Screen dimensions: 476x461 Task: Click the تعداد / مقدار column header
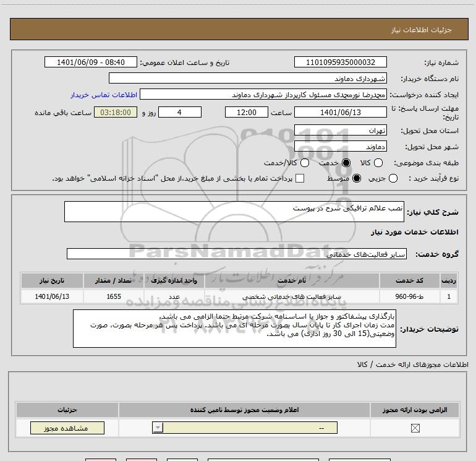coord(114,280)
